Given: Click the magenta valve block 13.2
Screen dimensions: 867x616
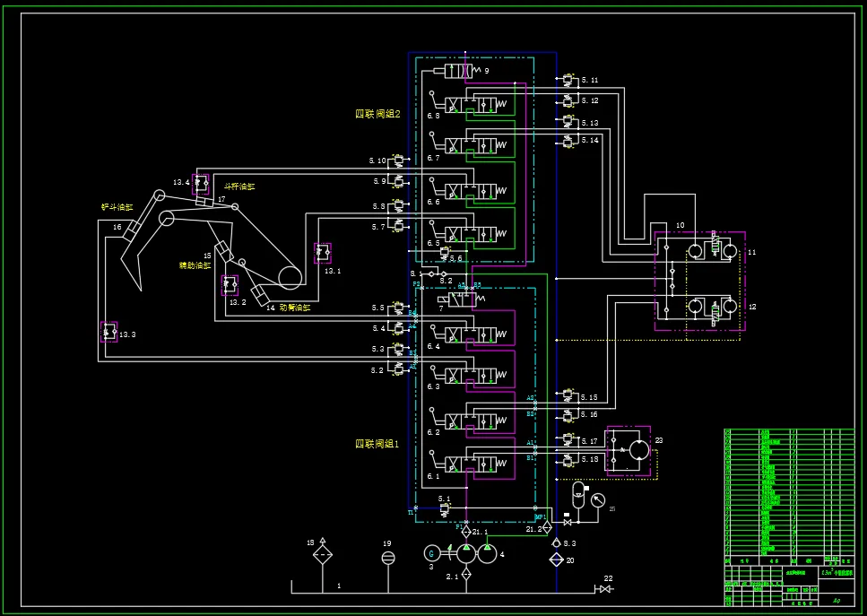Looking at the screenshot, I should click(x=230, y=285).
